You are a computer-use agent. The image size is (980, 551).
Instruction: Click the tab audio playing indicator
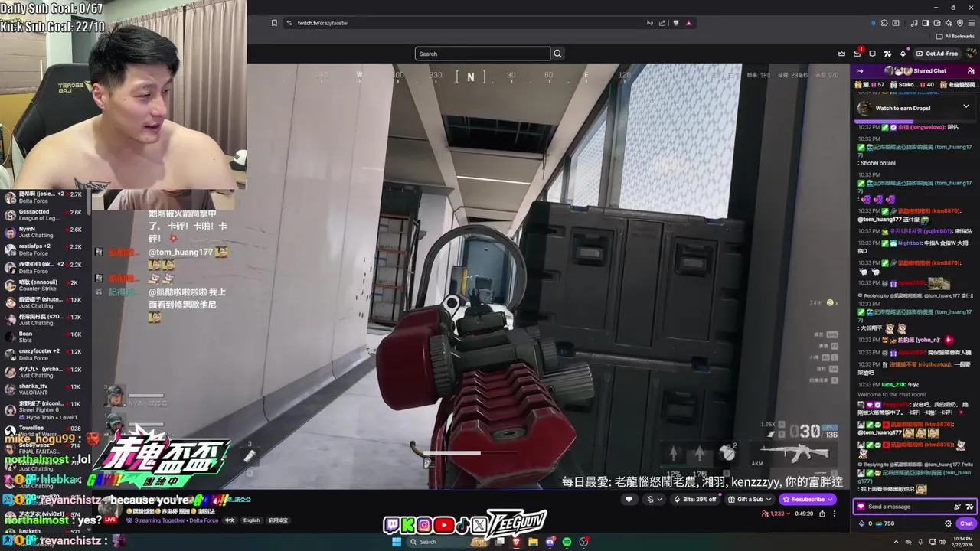coord(873,23)
